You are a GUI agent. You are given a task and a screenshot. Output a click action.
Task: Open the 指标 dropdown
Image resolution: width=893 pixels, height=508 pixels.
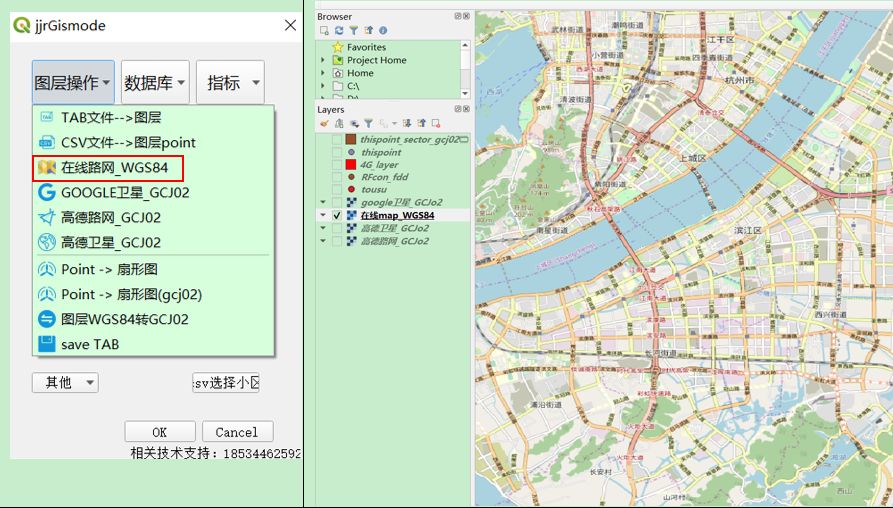click(230, 83)
